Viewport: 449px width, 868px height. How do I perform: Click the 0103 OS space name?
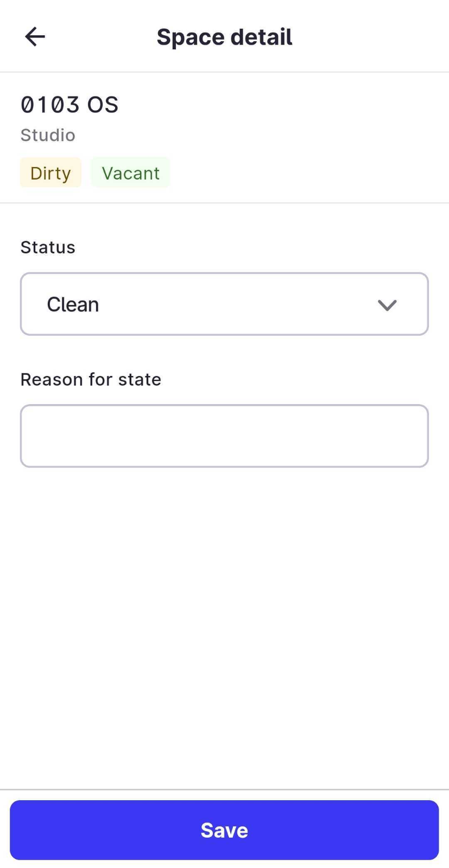pos(69,104)
